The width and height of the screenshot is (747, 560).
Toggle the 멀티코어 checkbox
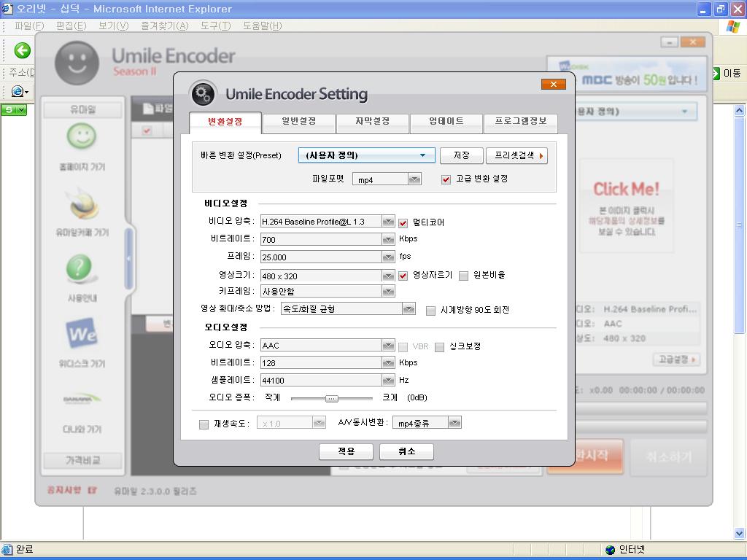click(x=403, y=223)
